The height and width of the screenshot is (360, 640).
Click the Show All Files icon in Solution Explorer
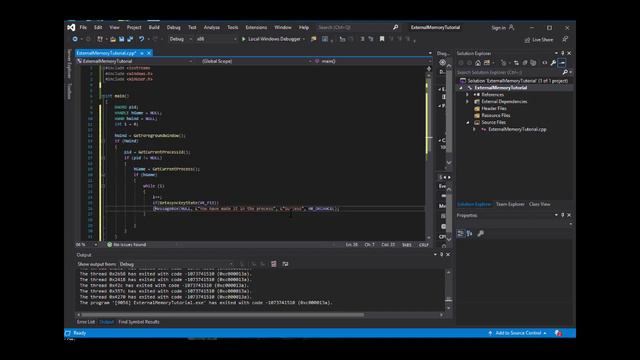tap(533, 63)
